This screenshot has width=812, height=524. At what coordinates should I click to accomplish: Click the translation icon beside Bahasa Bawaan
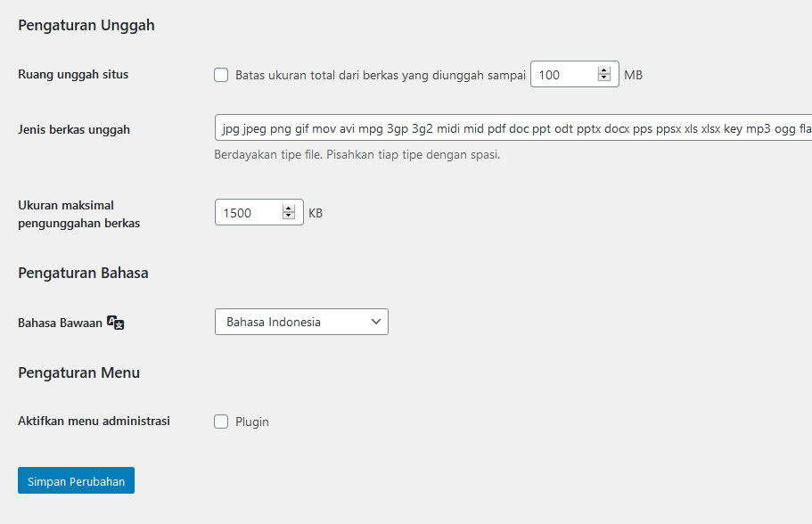coord(115,323)
